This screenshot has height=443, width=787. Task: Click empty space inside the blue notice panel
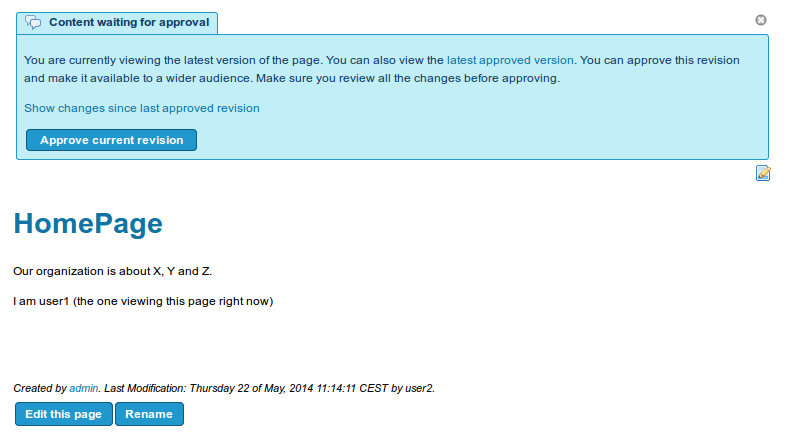click(502, 130)
